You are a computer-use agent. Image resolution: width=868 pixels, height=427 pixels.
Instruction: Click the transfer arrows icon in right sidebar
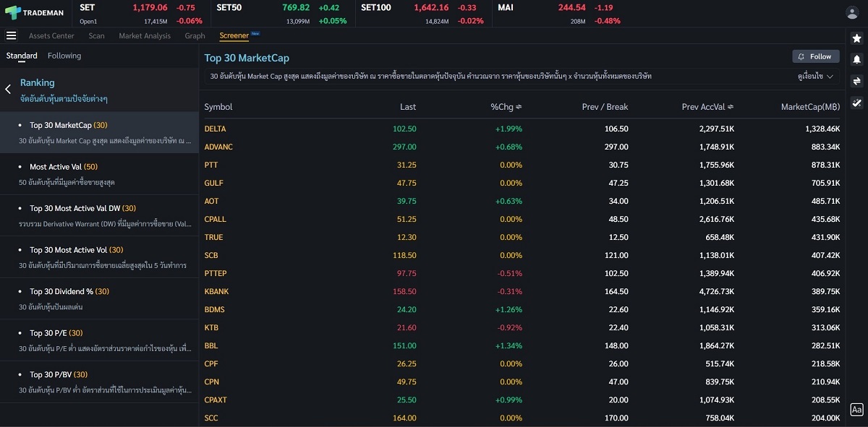858,81
